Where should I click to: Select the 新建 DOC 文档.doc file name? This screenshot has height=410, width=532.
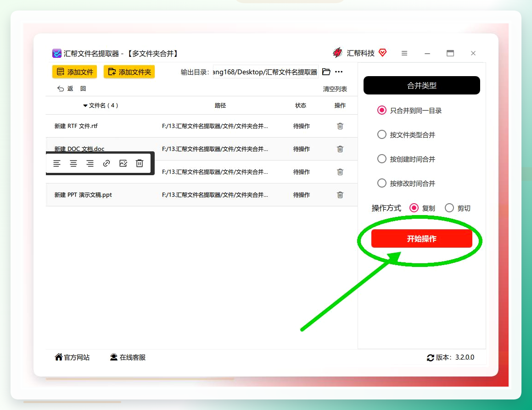coord(79,149)
